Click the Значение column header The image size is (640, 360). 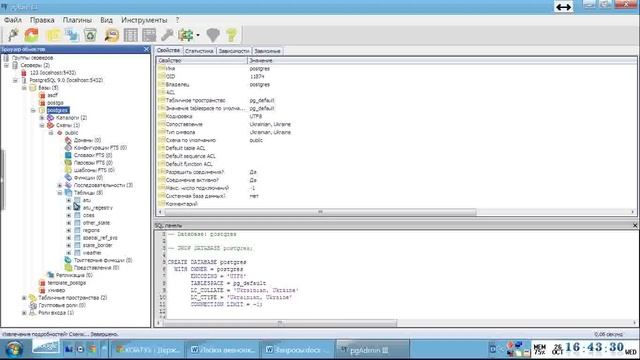click(x=442, y=60)
